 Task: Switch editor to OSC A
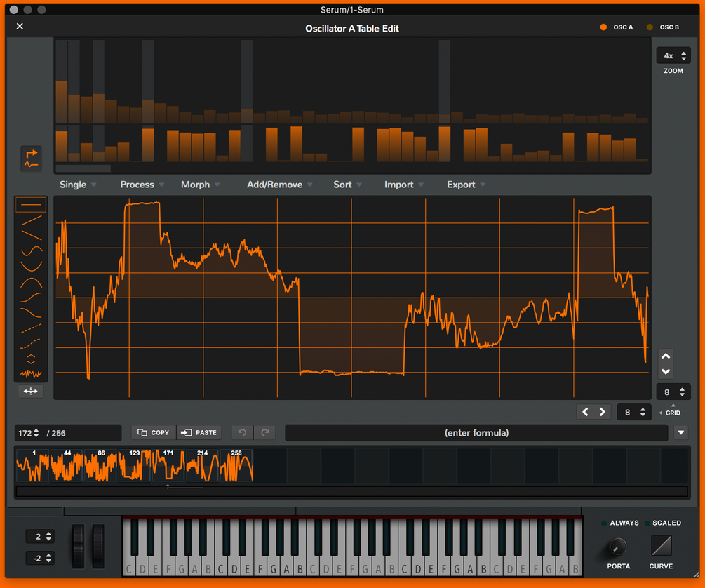[617, 27]
